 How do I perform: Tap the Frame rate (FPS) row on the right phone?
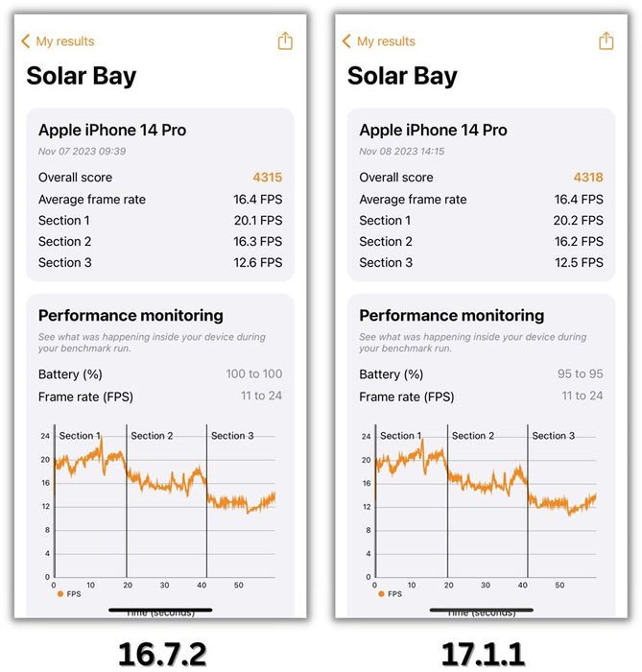click(x=481, y=396)
